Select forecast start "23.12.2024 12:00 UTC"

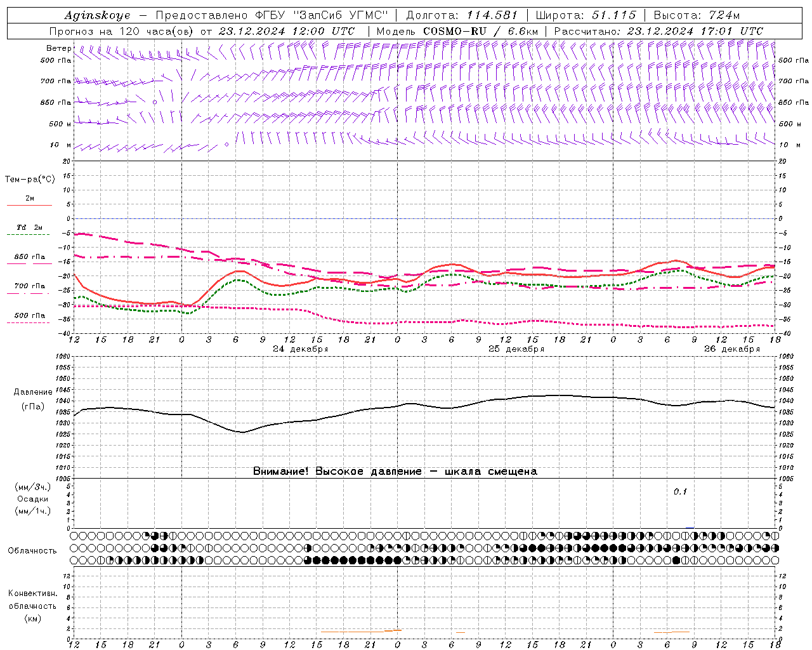[287, 31]
